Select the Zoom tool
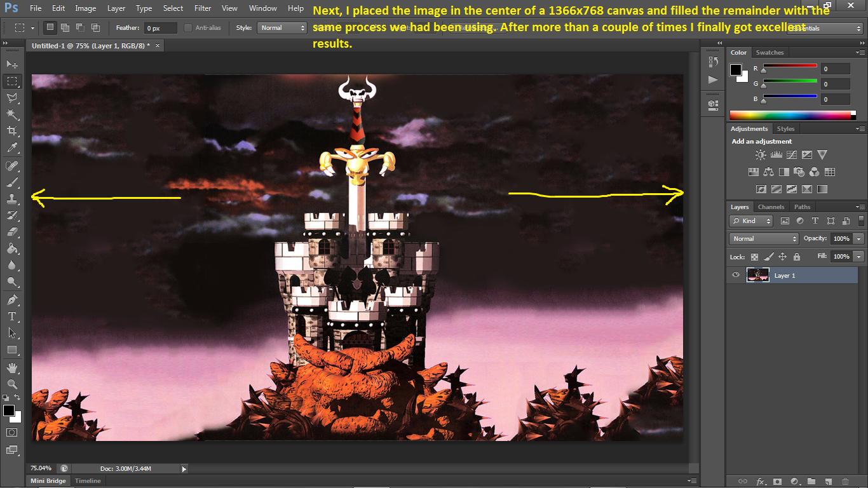This screenshot has height=488, width=868. point(12,384)
